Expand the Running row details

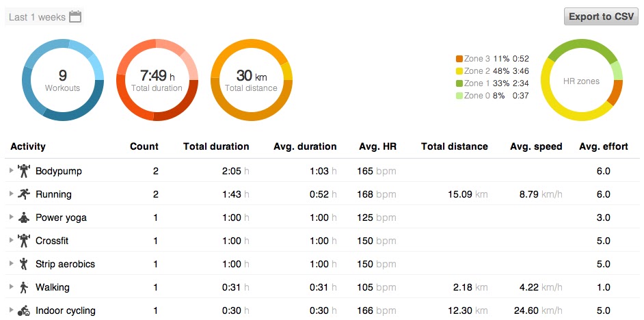11,194
